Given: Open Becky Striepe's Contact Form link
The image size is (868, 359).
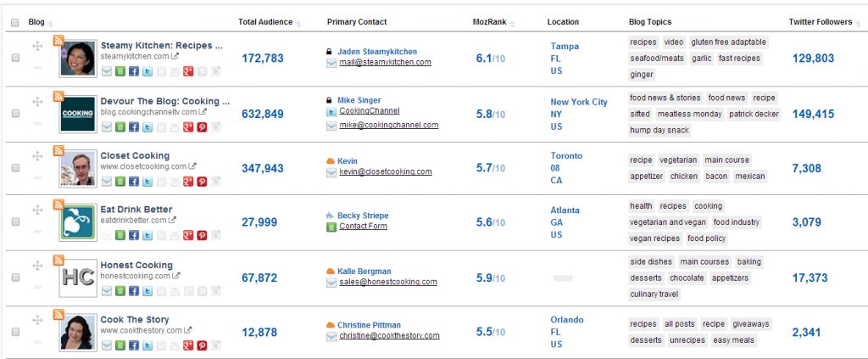Looking at the screenshot, I should pos(363,226).
